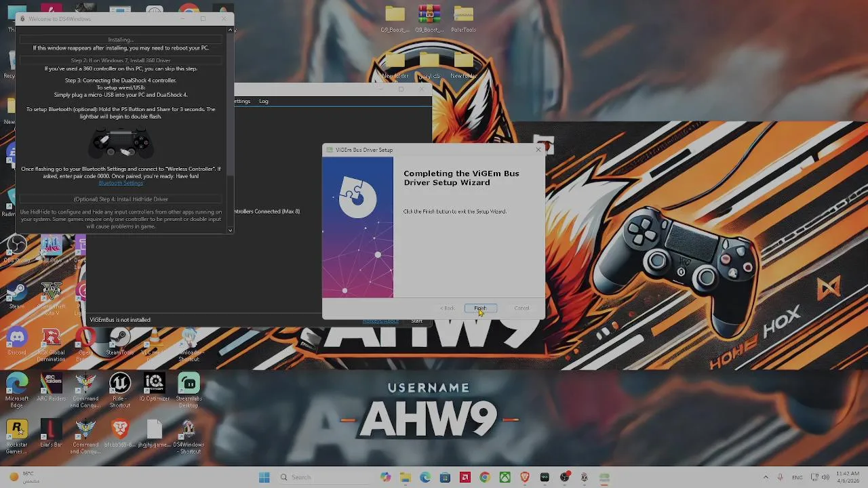Open the Windows Start menu
The height and width of the screenshot is (488, 868).
264,477
